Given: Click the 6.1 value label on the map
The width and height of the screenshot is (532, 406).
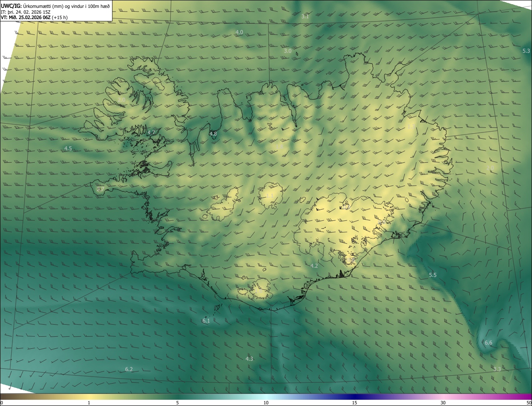Looking at the screenshot, I should pos(206,320).
